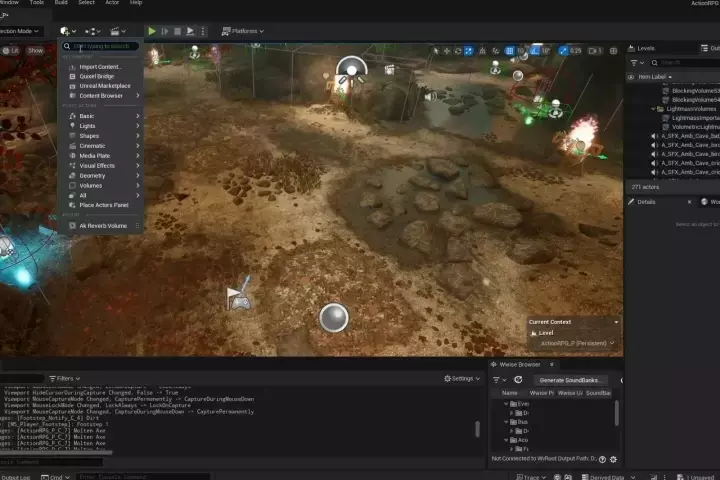720x480 pixels.
Task: Expand Content Browser submenu
Action: pos(101,96)
